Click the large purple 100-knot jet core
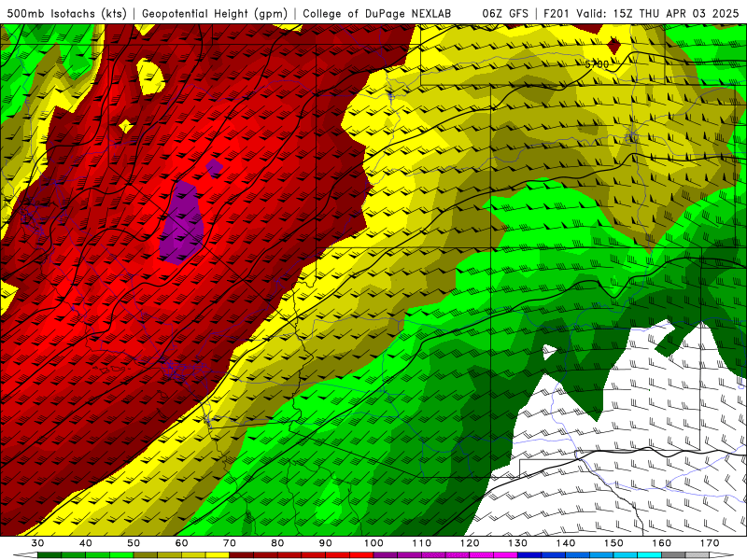The height and width of the screenshot is (560, 747). coord(182,223)
